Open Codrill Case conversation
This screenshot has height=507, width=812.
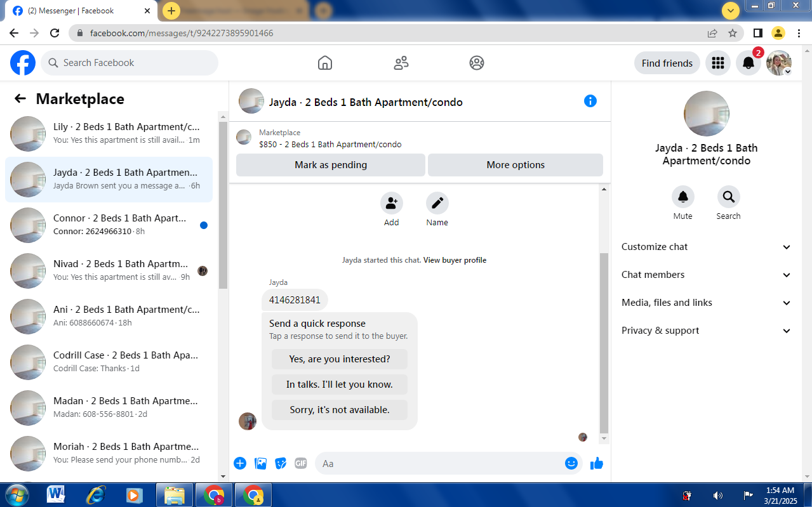click(x=109, y=362)
